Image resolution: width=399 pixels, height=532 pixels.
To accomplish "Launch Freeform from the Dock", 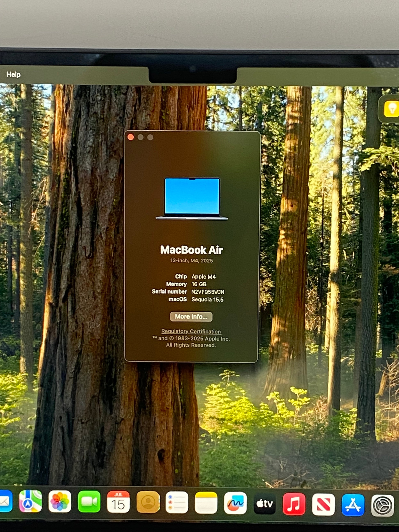I will [235, 503].
